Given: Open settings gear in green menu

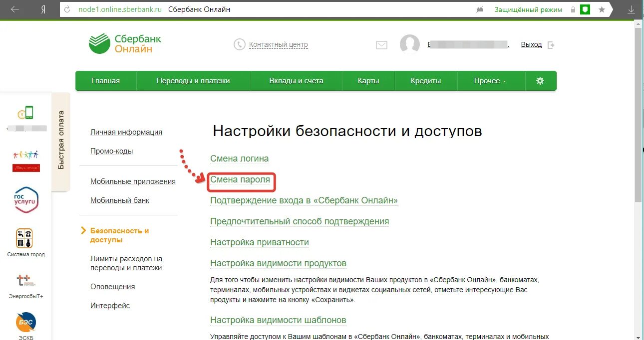Looking at the screenshot, I should [540, 81].
